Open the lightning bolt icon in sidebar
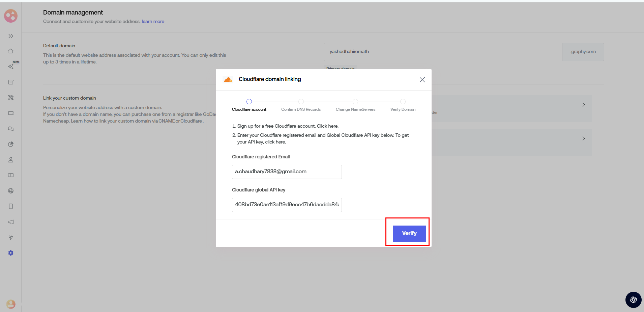 point(11,237)
